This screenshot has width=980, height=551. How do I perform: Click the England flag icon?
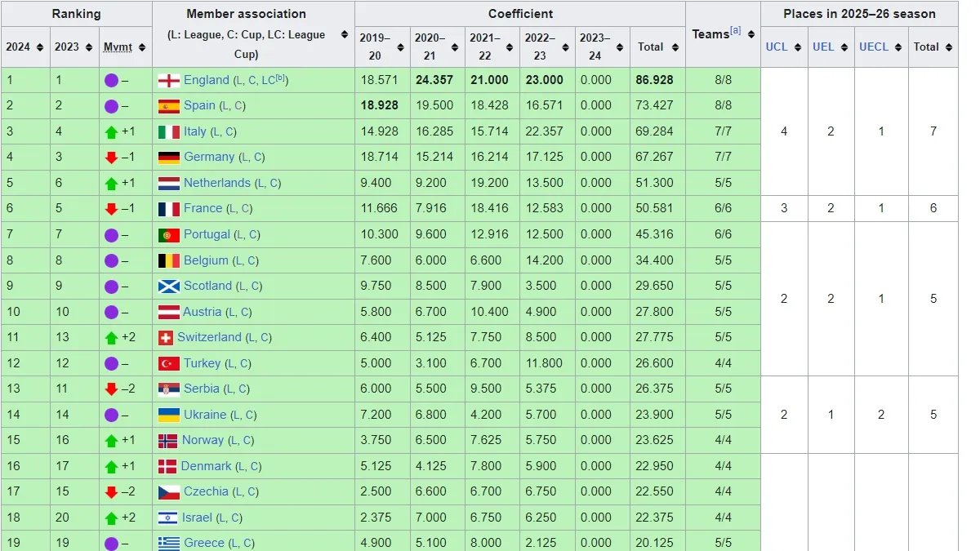pyautogui.click(x=169, y=80)
